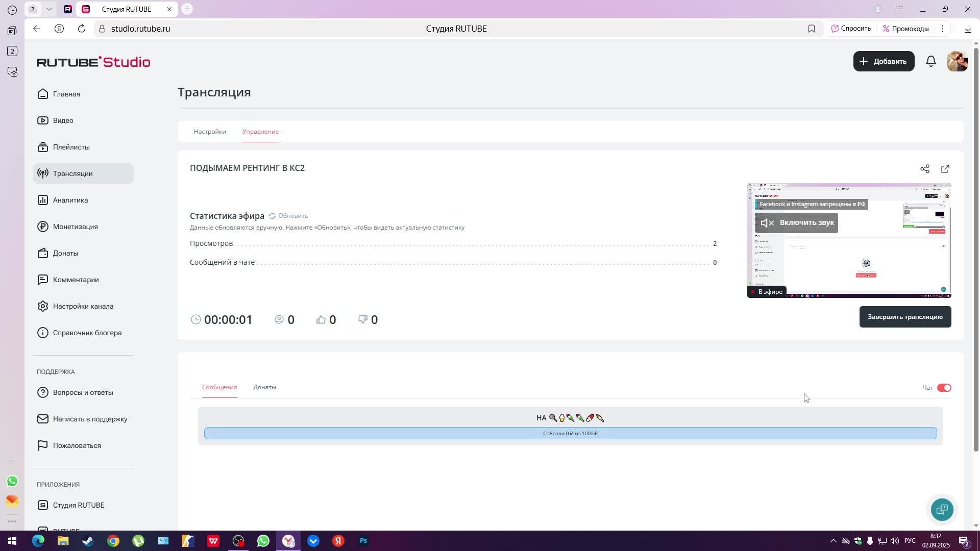Click the share icon for the stream
The image size is (980, 551).
pyautogui.click(x=924, y=169)
